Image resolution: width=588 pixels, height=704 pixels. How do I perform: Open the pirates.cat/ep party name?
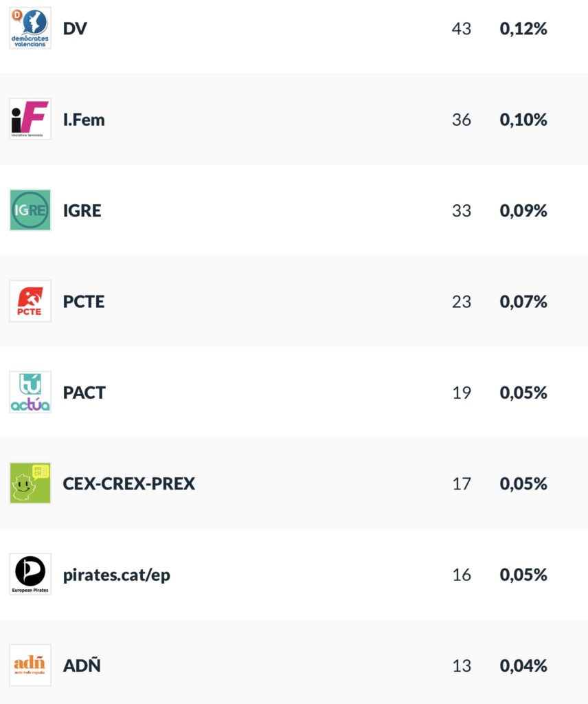click(117, 575)
